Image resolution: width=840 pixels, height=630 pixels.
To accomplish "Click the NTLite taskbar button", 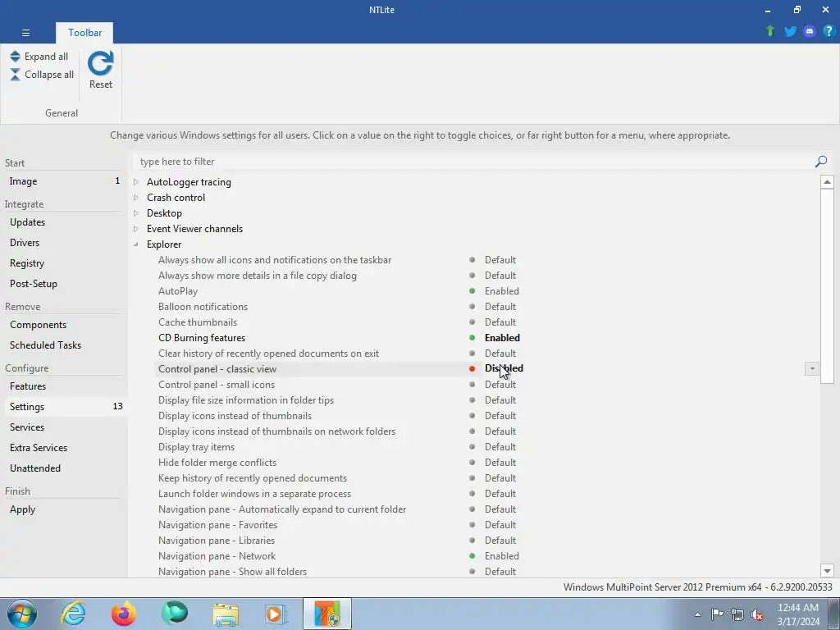I will pos(327,614).
